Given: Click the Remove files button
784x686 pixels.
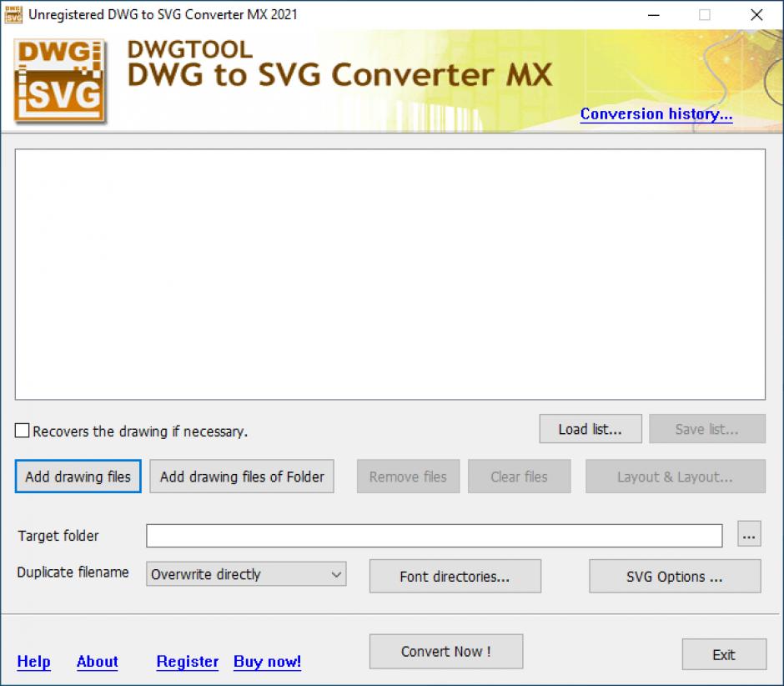Looking at the screenshot, I should [x=408, y=477].
